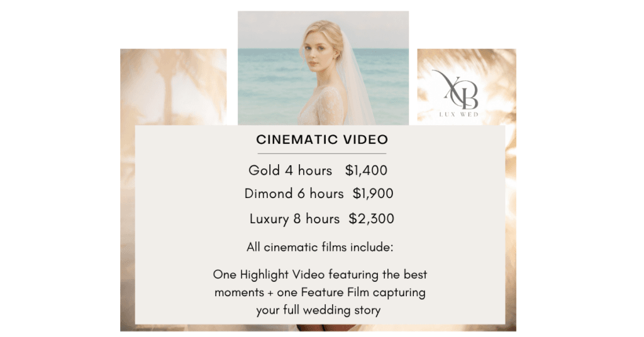This screenshot has height=337, width=644.
Task: Click the 'All cinematic films include' line
Action: 320,247
